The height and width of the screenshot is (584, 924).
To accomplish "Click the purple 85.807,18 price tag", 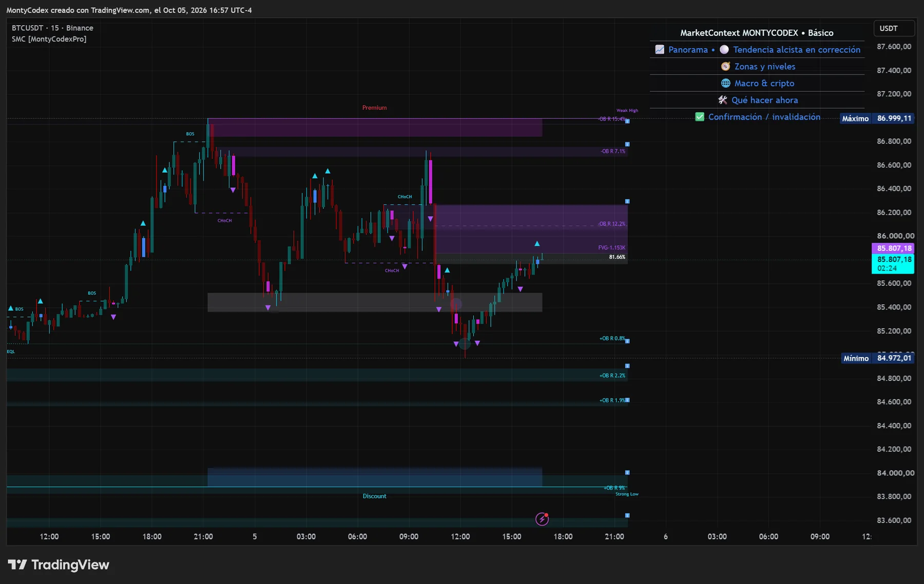I will 894,248.
